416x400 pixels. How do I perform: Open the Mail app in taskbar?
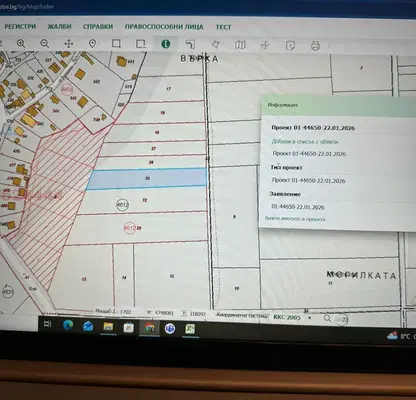[x=88, y=326]
